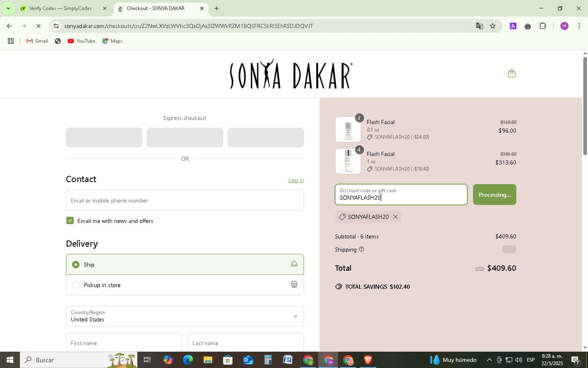Open Brave browser from the taskbar
The image size is (588, 368).
click(x=368, y=360)
